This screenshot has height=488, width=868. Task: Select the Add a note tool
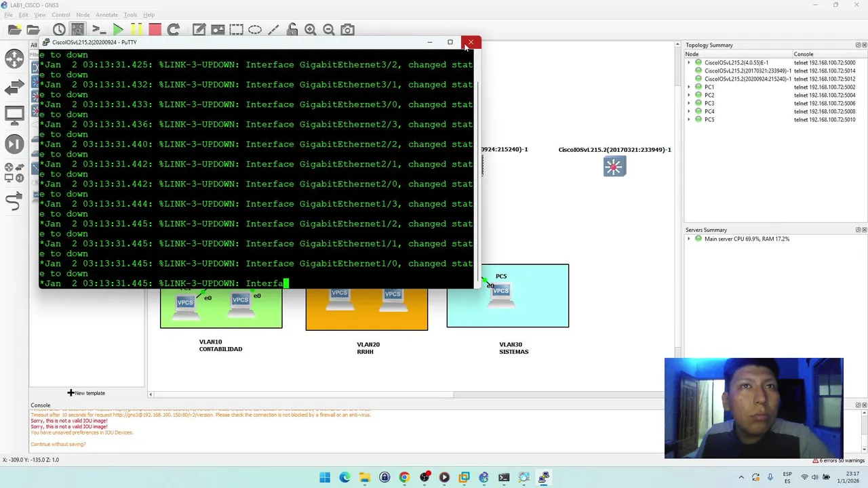tap(199, 30)
